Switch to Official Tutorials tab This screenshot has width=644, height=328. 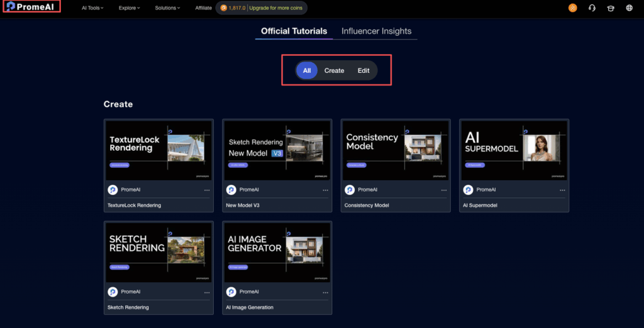(x=294, y=31)
